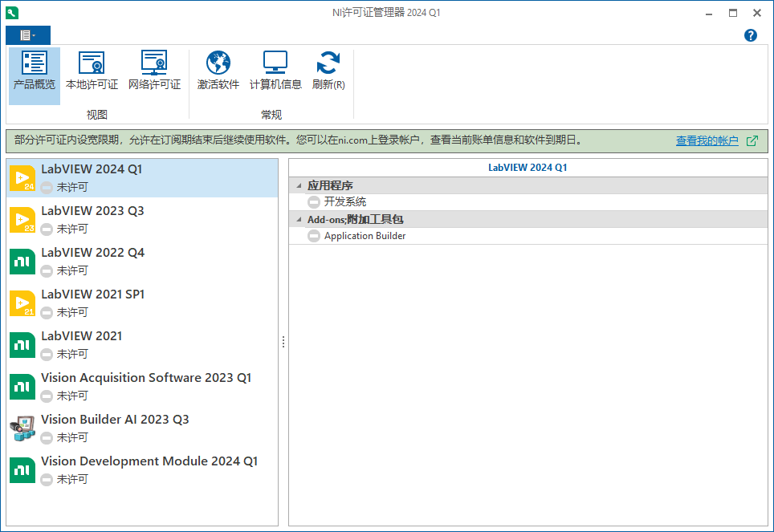
Task: Open the 本地许可证 view
Action: click(x=92, y=75)
